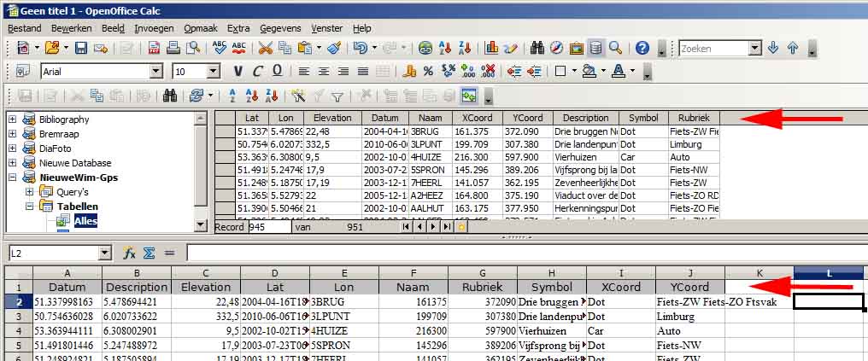Open the Gallery
The width and height of the screenshot is (868, 361).
coord(577,48)
